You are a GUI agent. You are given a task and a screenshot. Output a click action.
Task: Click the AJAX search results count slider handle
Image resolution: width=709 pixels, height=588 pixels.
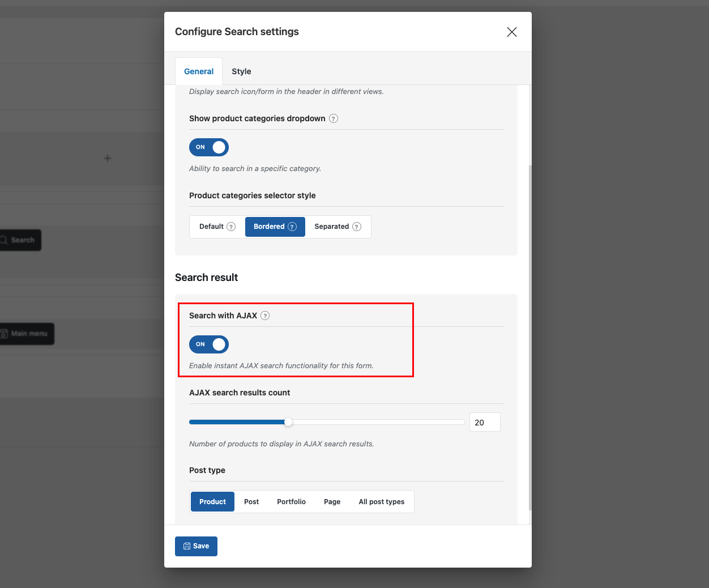pos(288,422)
